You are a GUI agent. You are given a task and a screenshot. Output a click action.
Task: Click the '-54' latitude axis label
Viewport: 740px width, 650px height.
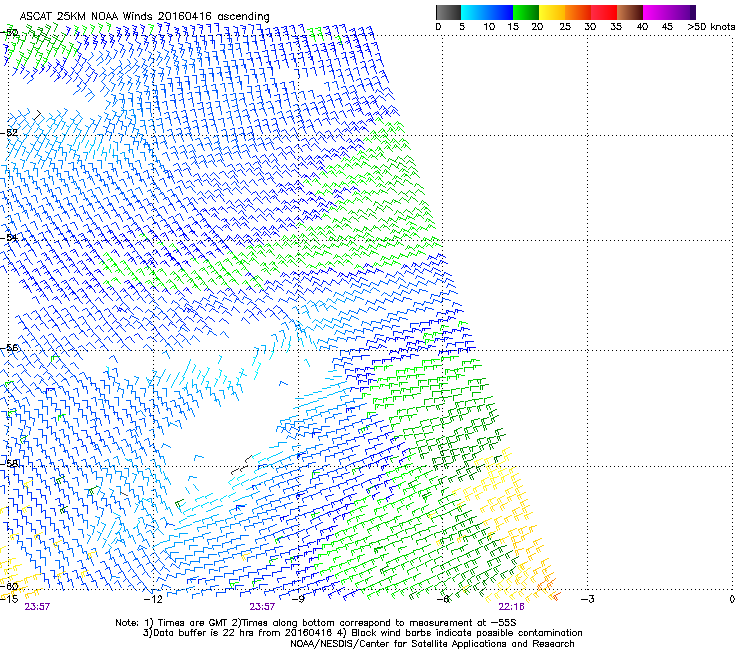[9, 237]
